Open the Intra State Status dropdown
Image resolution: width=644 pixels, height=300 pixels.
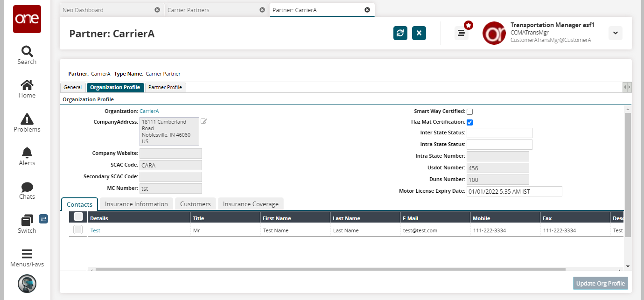point(499,145)
